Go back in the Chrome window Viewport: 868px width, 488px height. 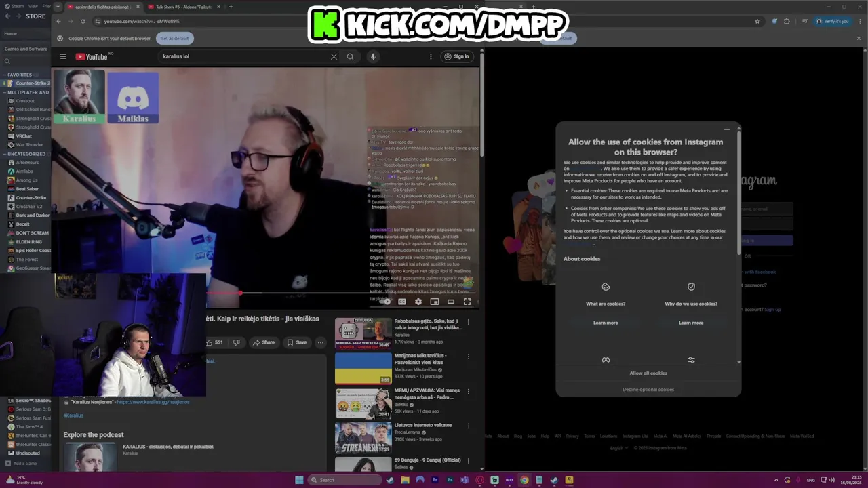(x=58, y=21)
